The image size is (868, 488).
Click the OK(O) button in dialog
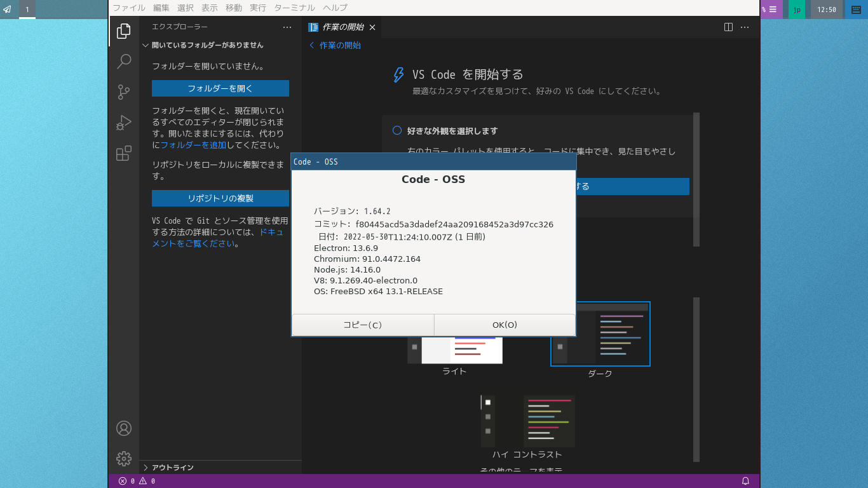505,325
